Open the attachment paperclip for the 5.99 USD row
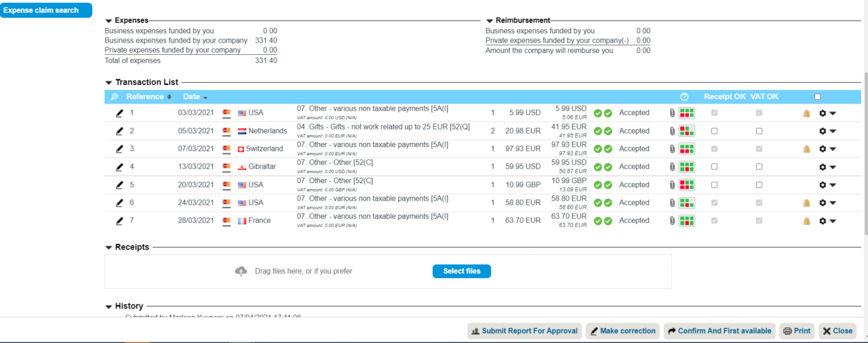This screenshot has width=868, height=343. 672,113
